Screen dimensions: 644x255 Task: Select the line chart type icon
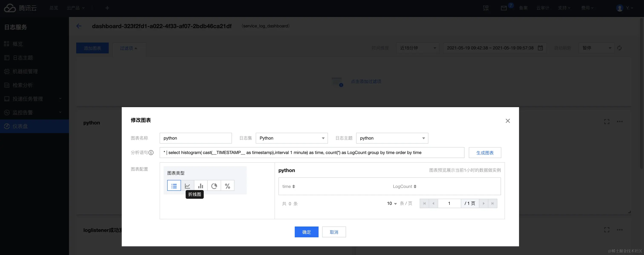click(x=187, y=186)
